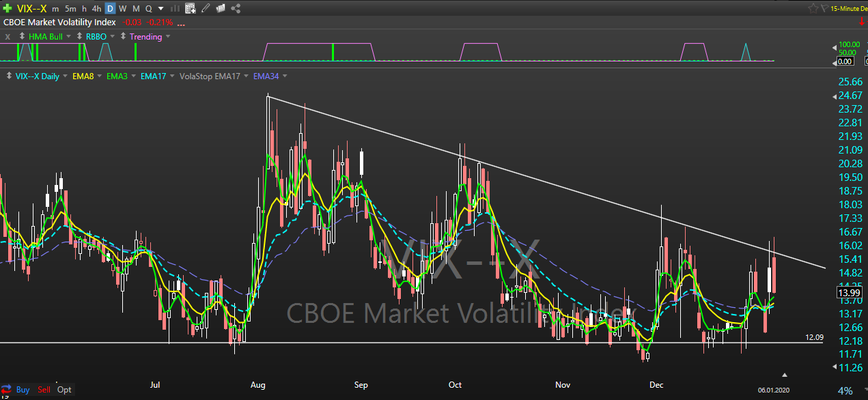Click the 15-Minute Delay label

tap(848, 9)
